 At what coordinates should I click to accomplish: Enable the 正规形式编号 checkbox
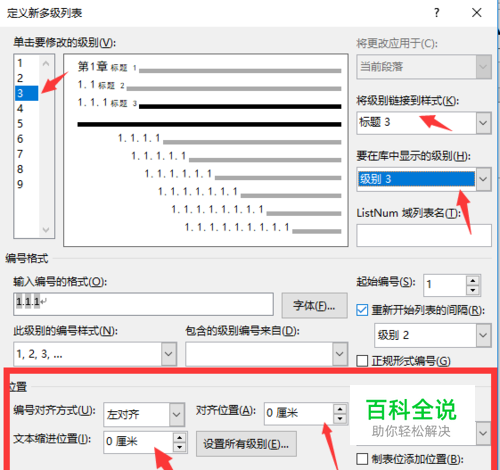click(362, 361)
